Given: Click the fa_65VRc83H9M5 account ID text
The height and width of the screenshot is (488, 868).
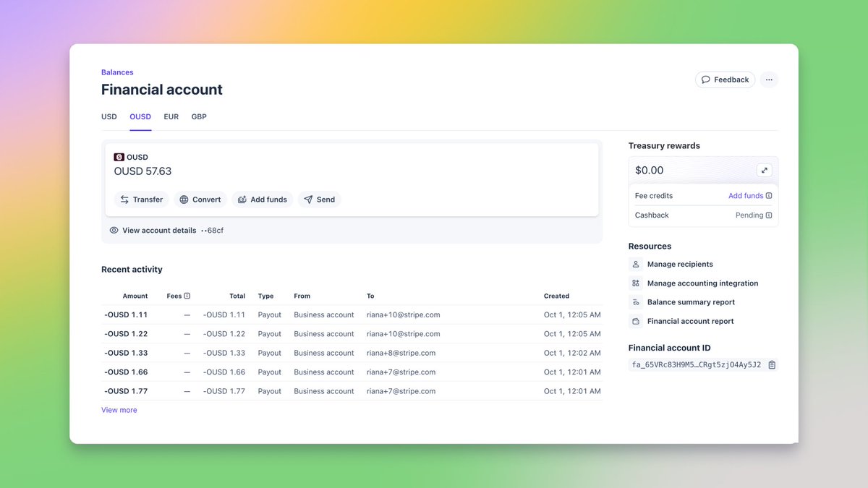Looking at the screenshot, I should pyautogui.click(x=697, y=365).
